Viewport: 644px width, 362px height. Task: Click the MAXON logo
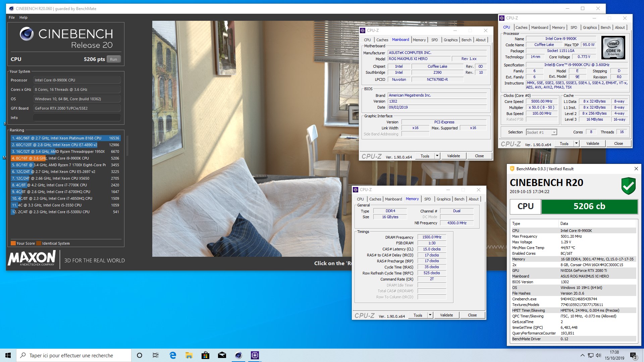point(32,258)
